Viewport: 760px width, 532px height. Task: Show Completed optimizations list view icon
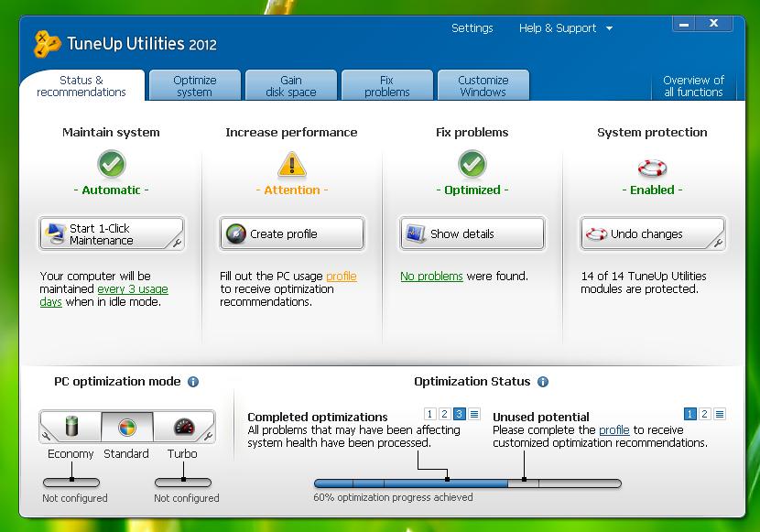(x=474, y=414)
